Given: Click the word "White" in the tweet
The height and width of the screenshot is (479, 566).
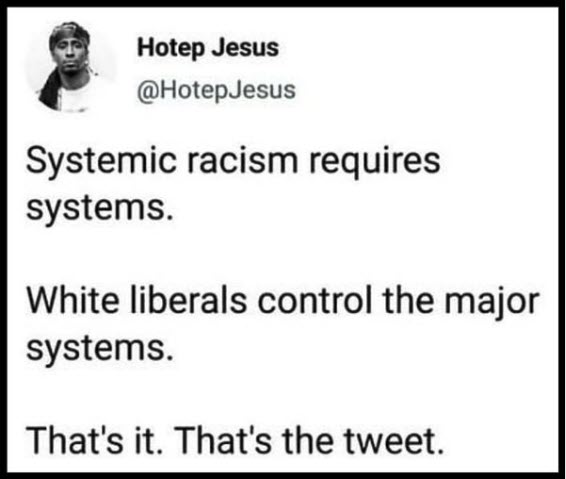Looking at the screenshot, I should click(73, 300).
